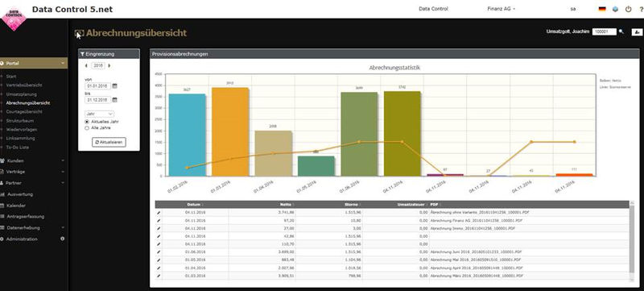The width and height of the screenshot is (644, 291).
Task: Open To-Do Liste in the sidebar
Action: (x=18, y=148)
